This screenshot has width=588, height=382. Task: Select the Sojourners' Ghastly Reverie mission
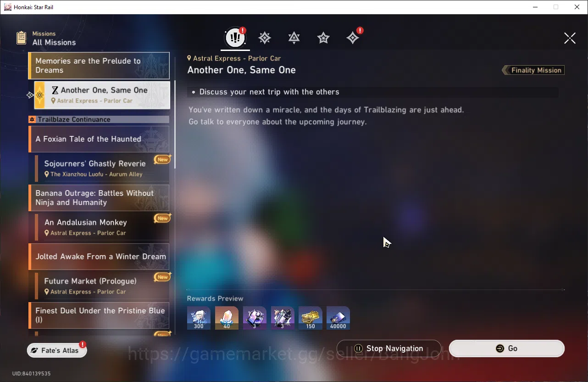click(x=102, y=169)
